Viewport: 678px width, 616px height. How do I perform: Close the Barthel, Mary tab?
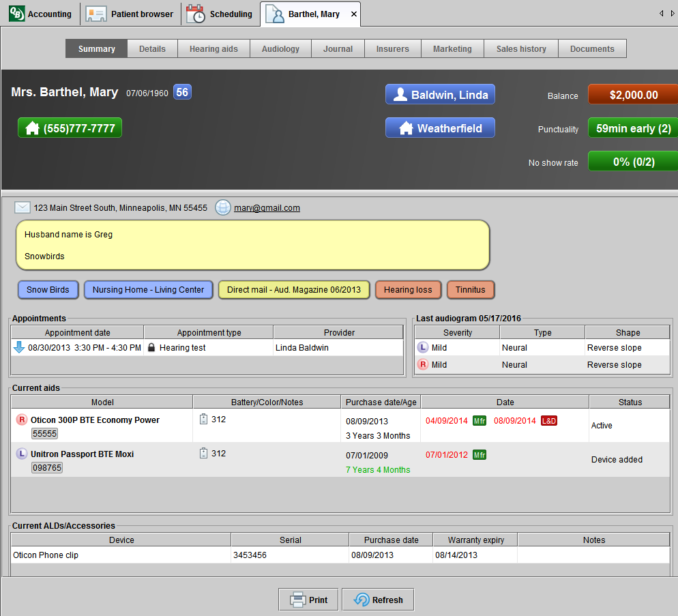point(353,14)
